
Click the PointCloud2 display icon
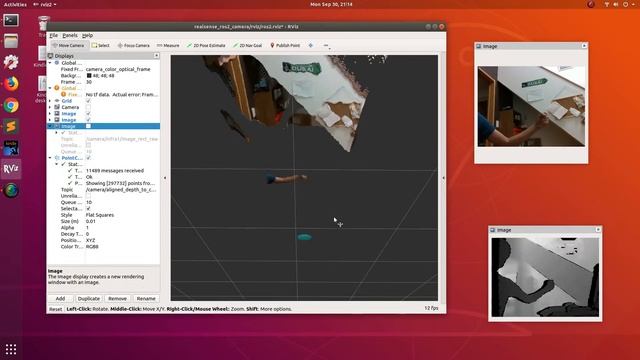57,158
